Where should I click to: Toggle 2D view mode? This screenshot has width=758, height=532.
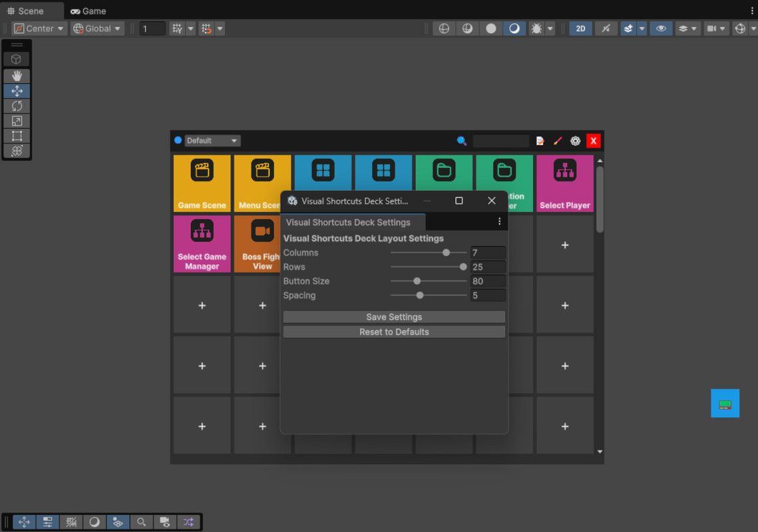click(580, 28)
